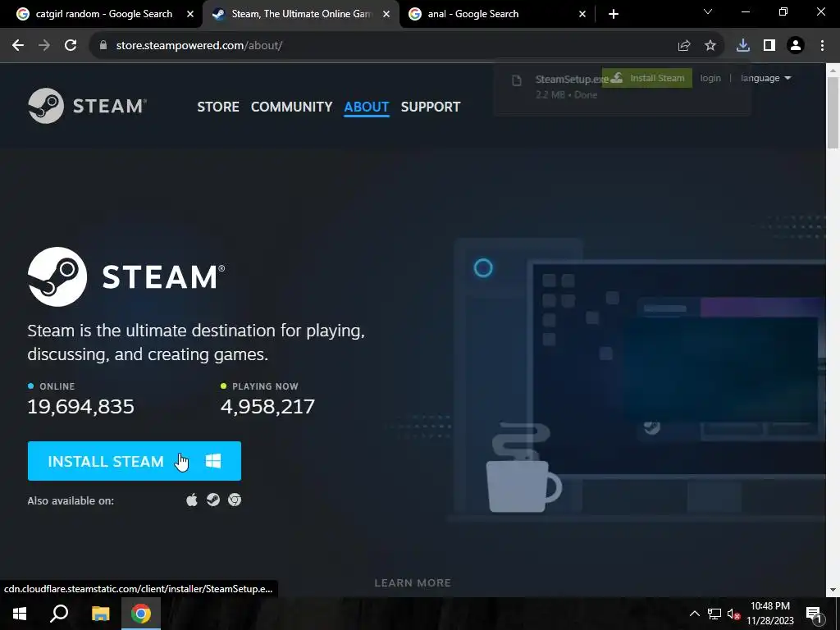Open Chrome downloads icon
The height and width of the screenshot is (630, 840).
743,46
